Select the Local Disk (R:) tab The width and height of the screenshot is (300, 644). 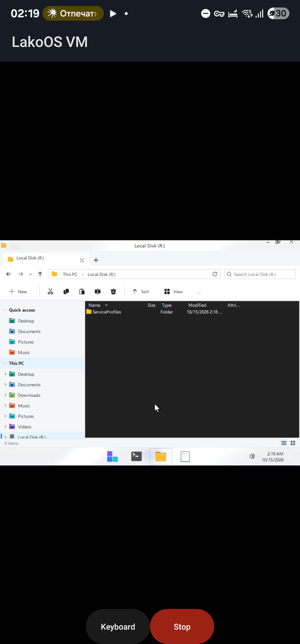coord(46,259)
